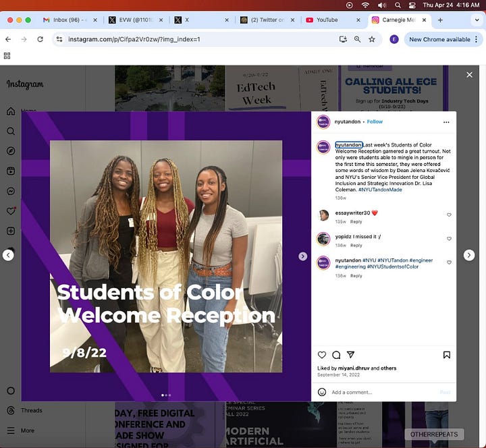486x448 pixels.
Task: Click the Instagram logo
Action: (x=25, y=84)
